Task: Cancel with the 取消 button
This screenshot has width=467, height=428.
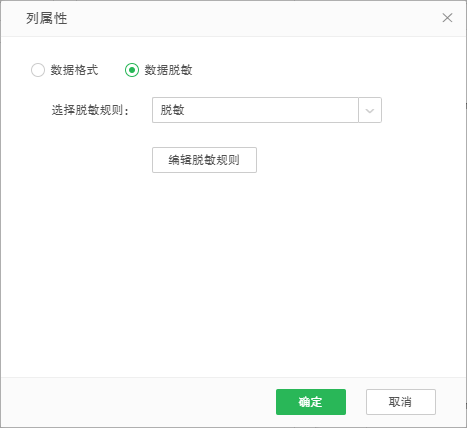Action: pyautogui.click(x=401, y=402)
